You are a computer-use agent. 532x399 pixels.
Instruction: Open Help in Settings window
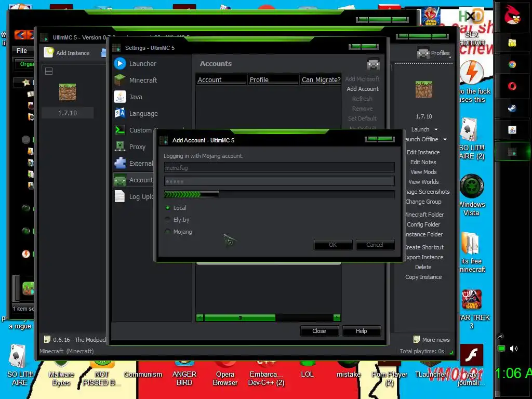(362, 331)
